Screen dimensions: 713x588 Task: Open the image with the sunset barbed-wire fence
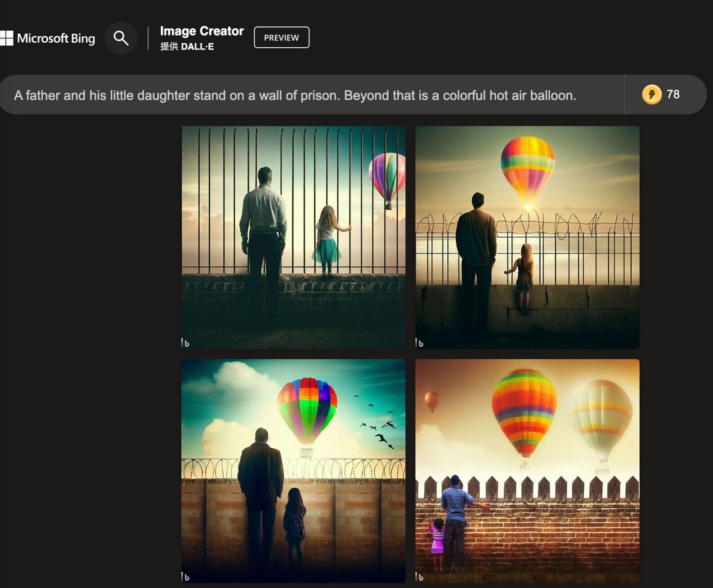(x=527, y=237)
